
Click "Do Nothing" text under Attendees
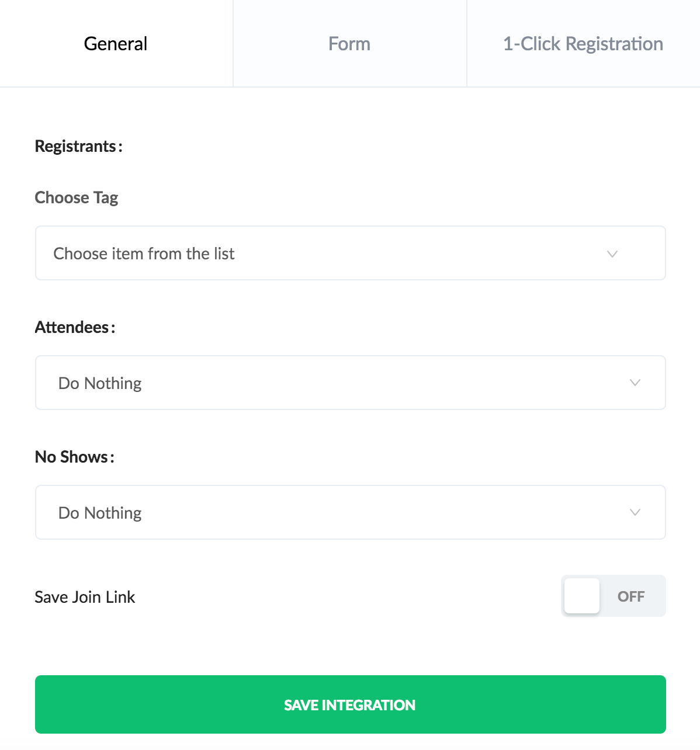(100, 383)
